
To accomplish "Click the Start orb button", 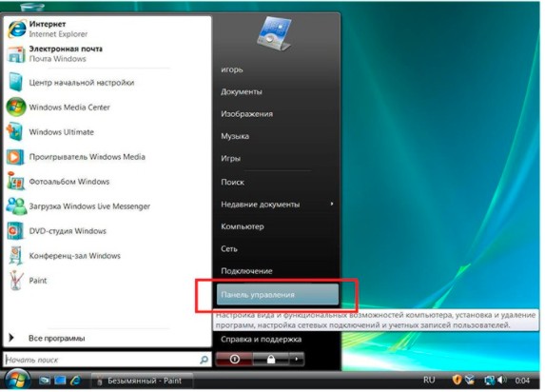I will pyautogui.click(x=16, y=381).
